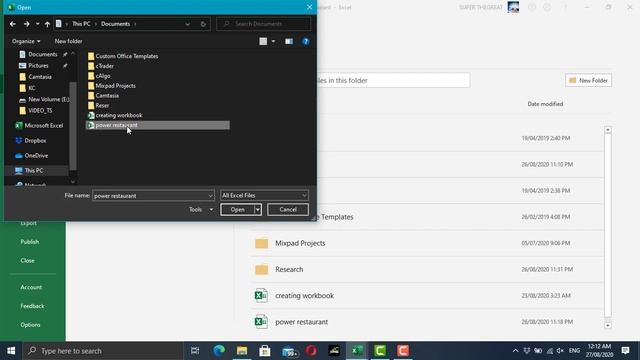Screen dimensions: 640x360
Task: Click Documents in the address breadcrumb
Action: click(116, 24)
